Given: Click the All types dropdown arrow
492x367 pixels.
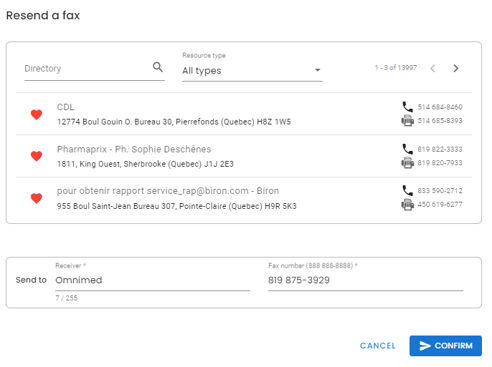Looking at the screenshot, I should [317, 70].
